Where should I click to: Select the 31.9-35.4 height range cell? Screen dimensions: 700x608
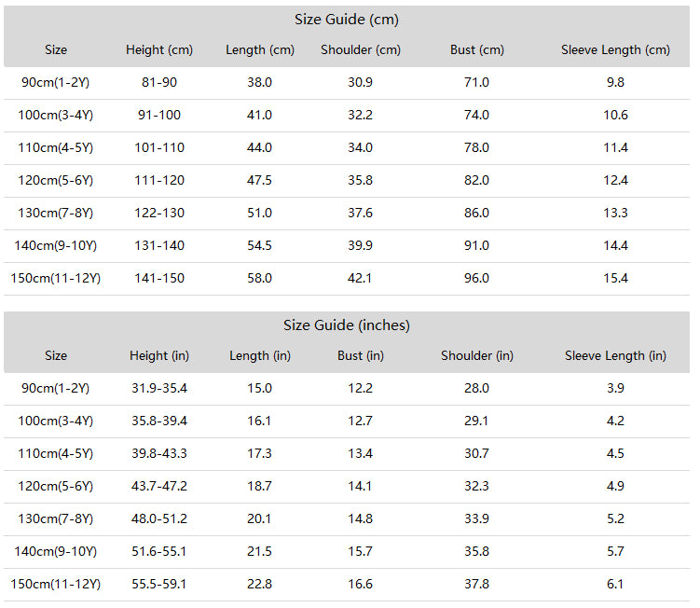click(159, 388)
